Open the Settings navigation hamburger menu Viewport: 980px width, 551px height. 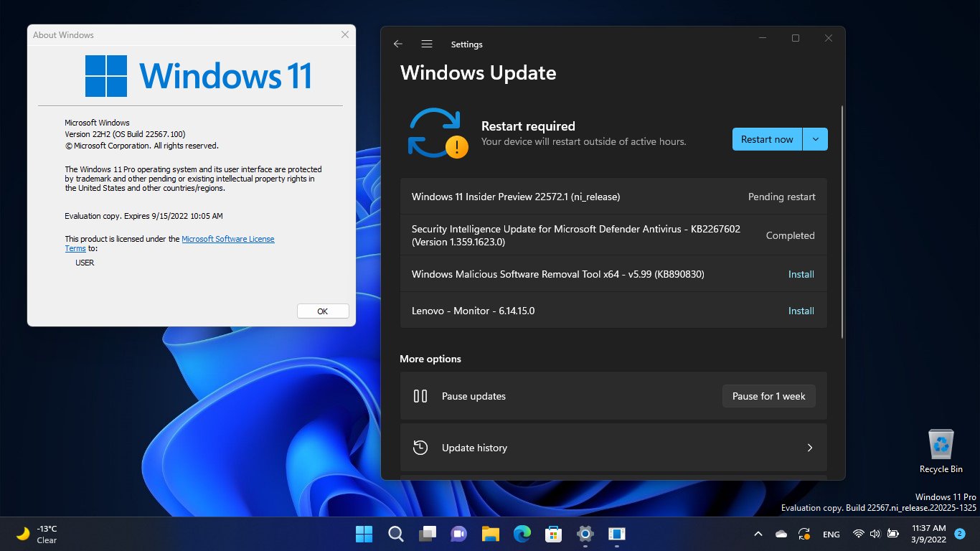click(427, 44)
